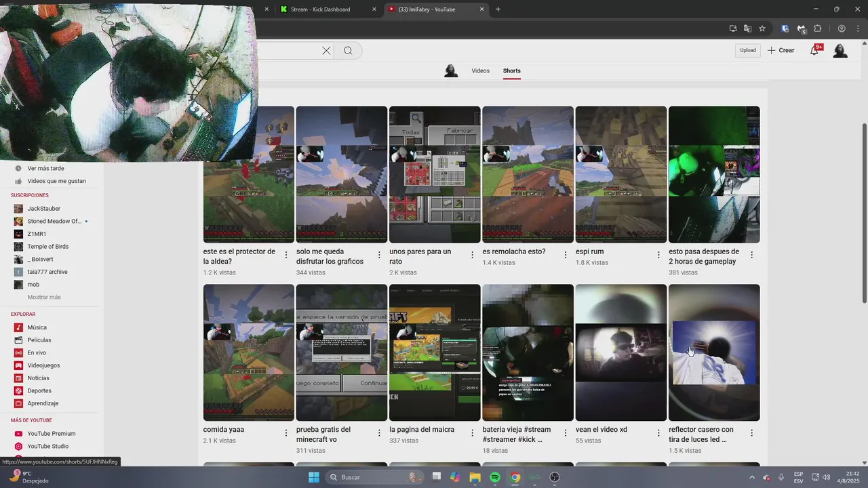Open options for 'unos pares para un rato'
Screen dimensions: 868x488
473,255
